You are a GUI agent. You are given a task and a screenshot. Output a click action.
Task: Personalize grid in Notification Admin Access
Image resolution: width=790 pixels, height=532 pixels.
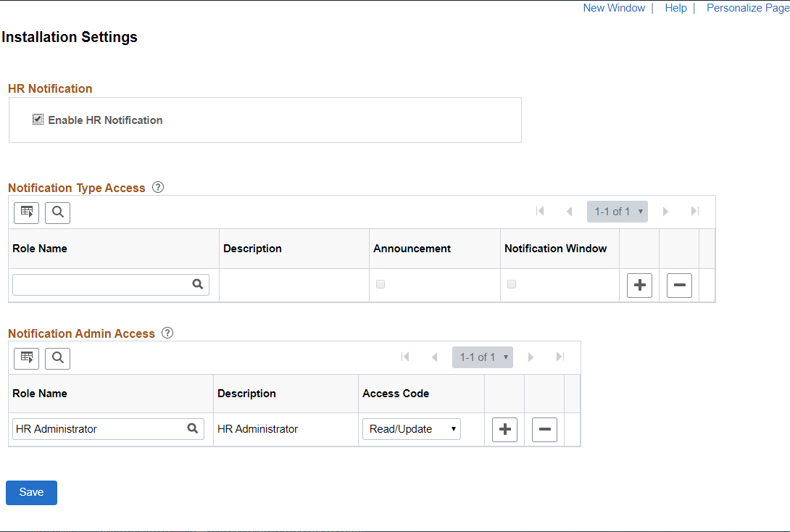point(26,358)
